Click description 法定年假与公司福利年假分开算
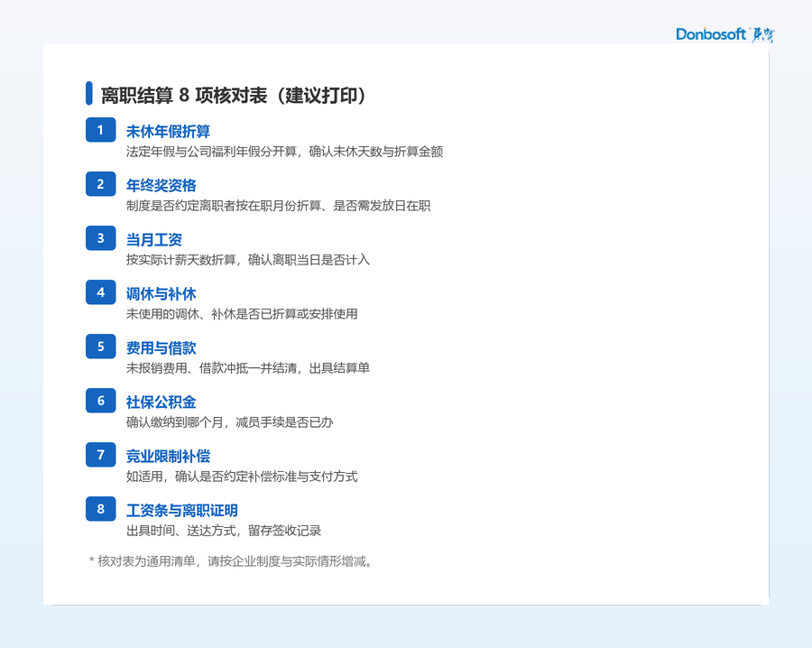This screenshot has width=812, height=648. pyautogui.click(x=211, y=152)
